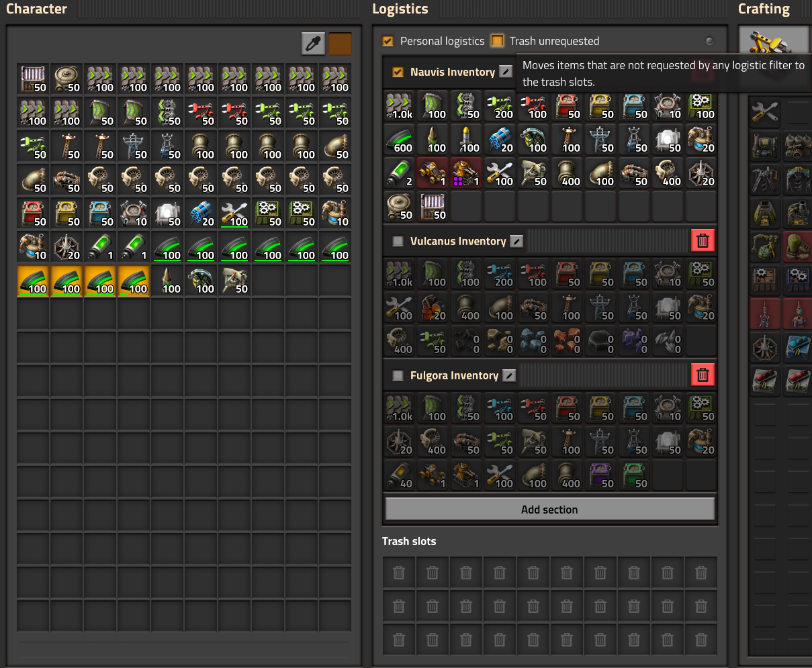Select the repair pack stack in character inventory

[x=234, y=214]
